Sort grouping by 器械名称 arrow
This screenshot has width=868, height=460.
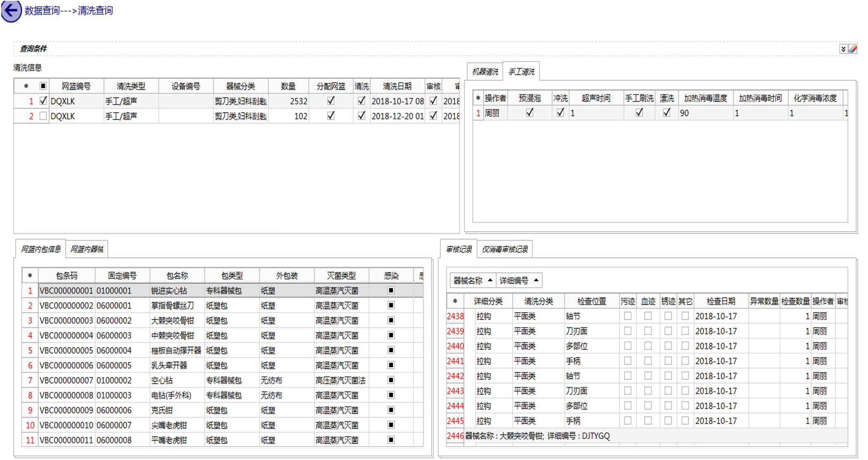pyautogui.click(x=490, y=280)
